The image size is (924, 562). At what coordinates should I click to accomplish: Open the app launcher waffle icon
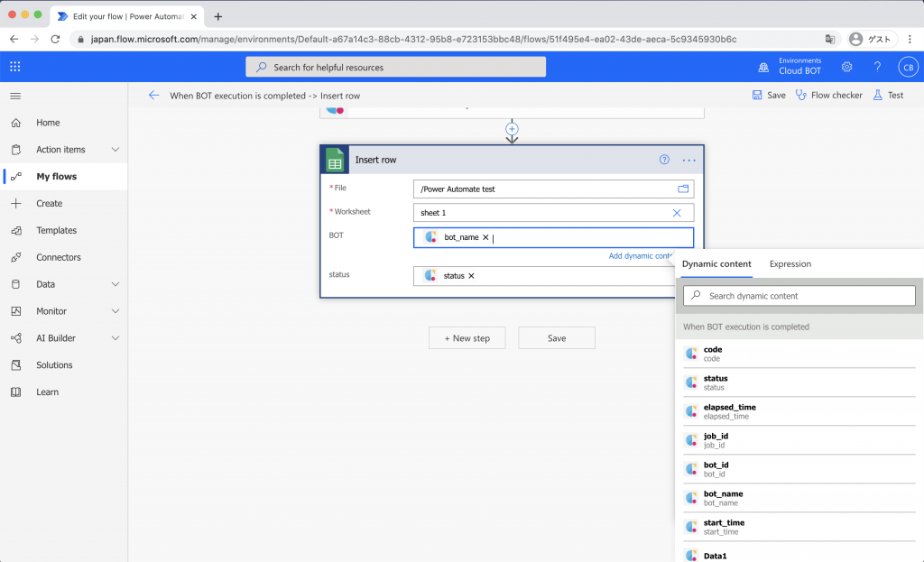15,67
